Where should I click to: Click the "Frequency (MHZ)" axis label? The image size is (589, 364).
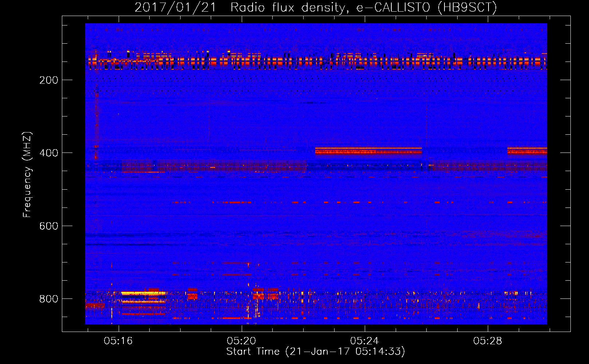27,175
